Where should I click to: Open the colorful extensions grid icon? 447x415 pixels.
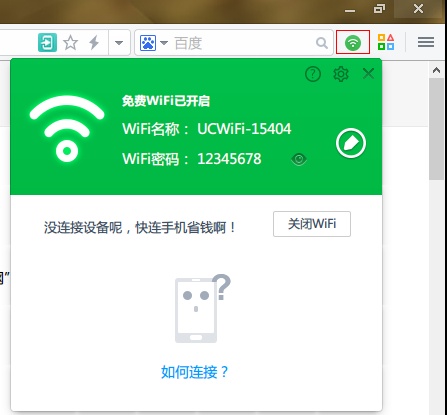point(386,42)
